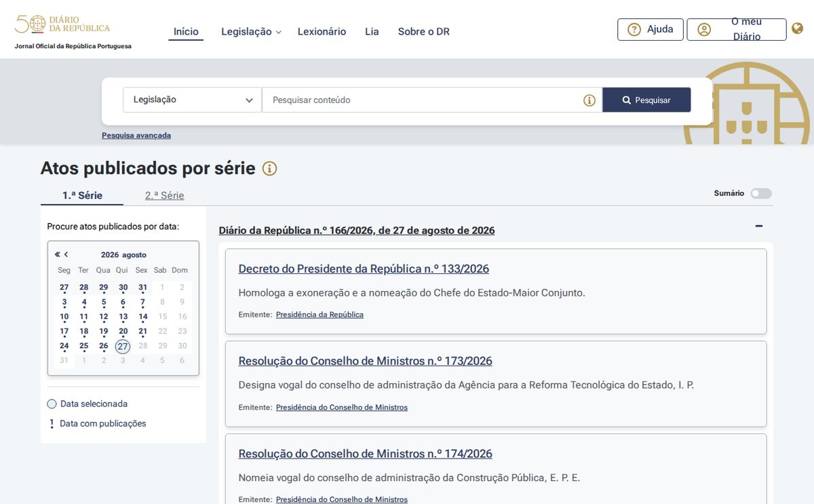The image size is (814, 504).
Task: Expand the Legislação navigation menu
Action: coord(251,32)
